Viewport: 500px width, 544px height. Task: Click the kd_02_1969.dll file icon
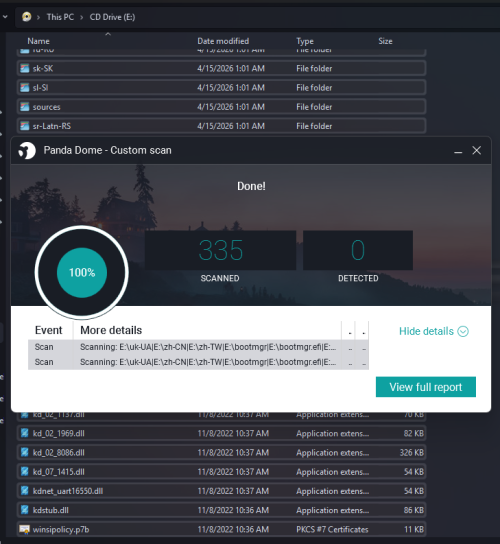click(x=24, y=433)
